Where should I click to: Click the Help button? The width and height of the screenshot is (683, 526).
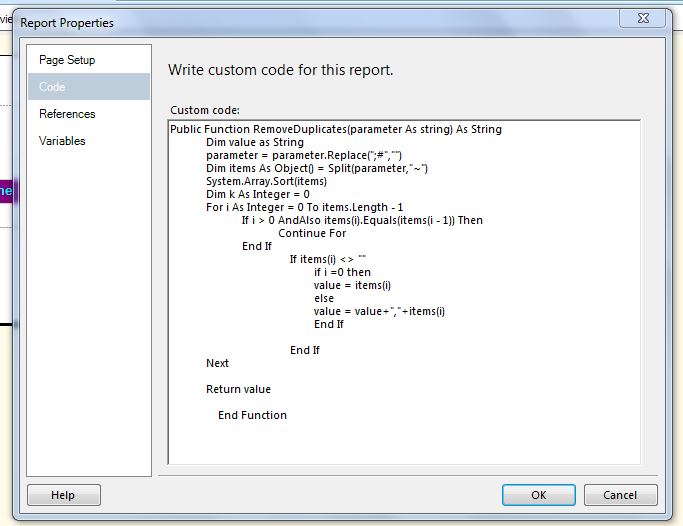[63, 495]
